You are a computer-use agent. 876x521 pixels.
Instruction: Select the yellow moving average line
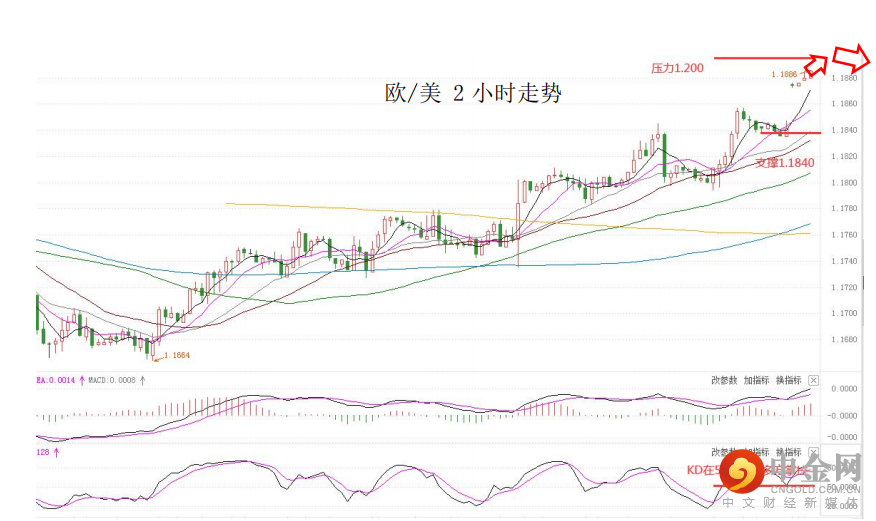517,219
